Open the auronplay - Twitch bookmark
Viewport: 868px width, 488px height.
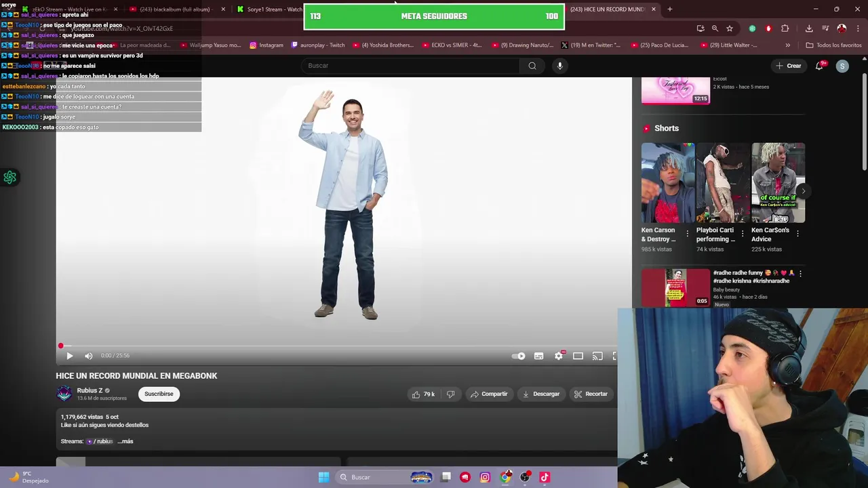(x=318, y=45)
